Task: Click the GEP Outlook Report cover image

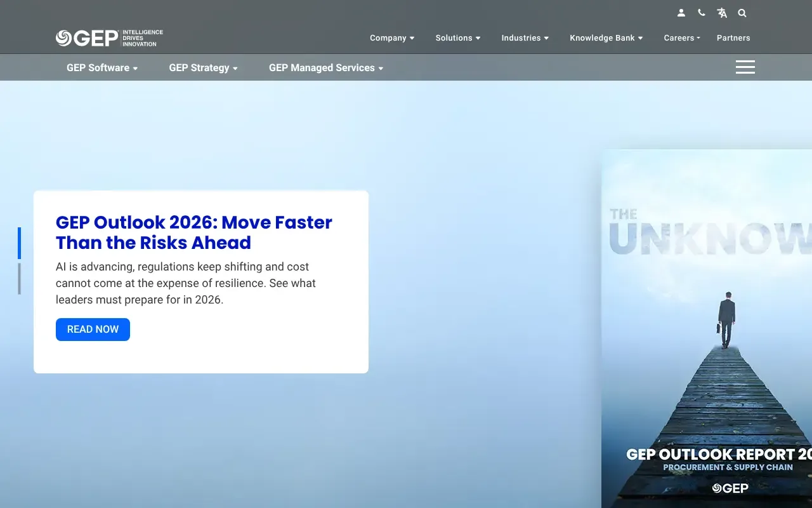Action: click(x=706, y=330)
